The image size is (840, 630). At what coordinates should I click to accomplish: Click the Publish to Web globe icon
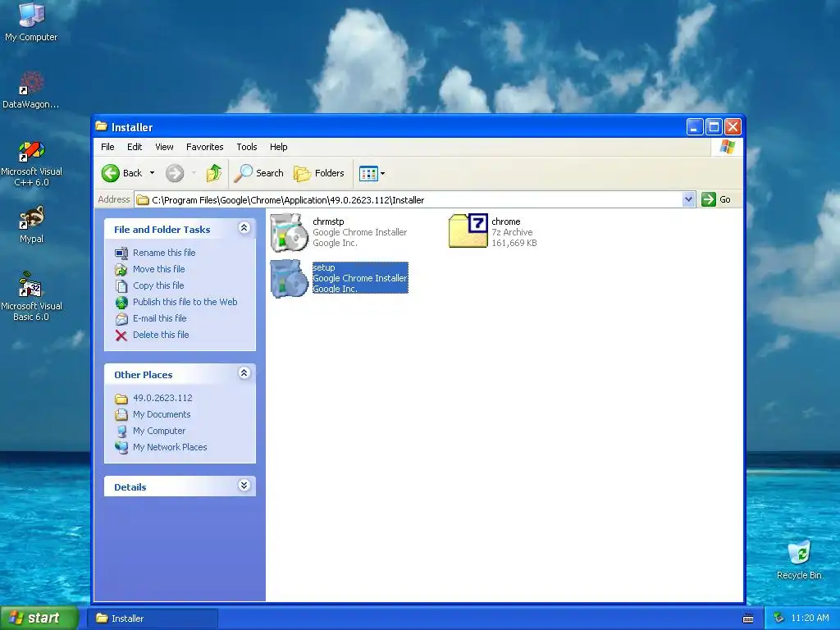click(x=121, y=303)
